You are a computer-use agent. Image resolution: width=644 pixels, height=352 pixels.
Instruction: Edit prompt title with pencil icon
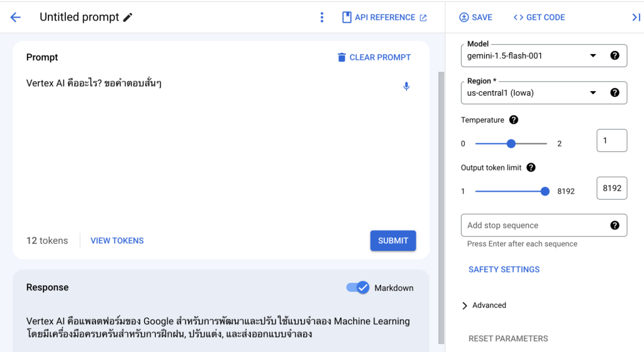(128, 17)
